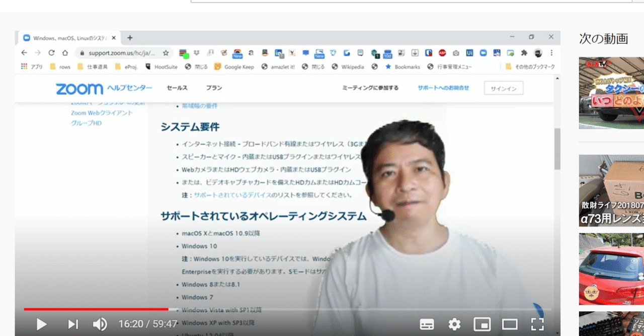Click the Amazon 'a' extension icon
The width and height of the screenshot is (644, 336).
(251, 53)
